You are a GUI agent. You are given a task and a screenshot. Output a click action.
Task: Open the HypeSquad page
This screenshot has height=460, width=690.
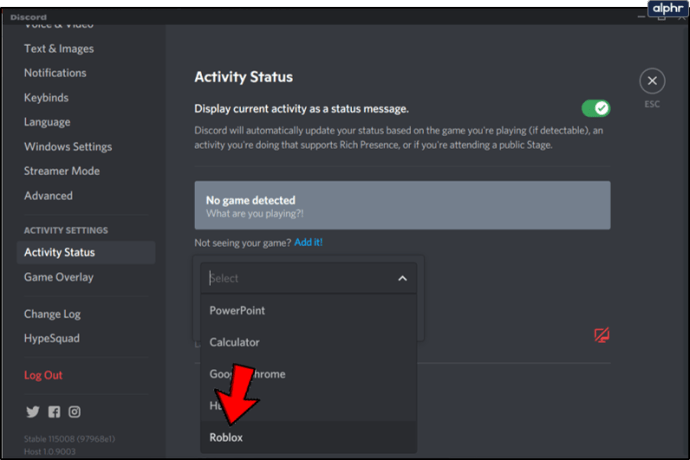point(51,338)
